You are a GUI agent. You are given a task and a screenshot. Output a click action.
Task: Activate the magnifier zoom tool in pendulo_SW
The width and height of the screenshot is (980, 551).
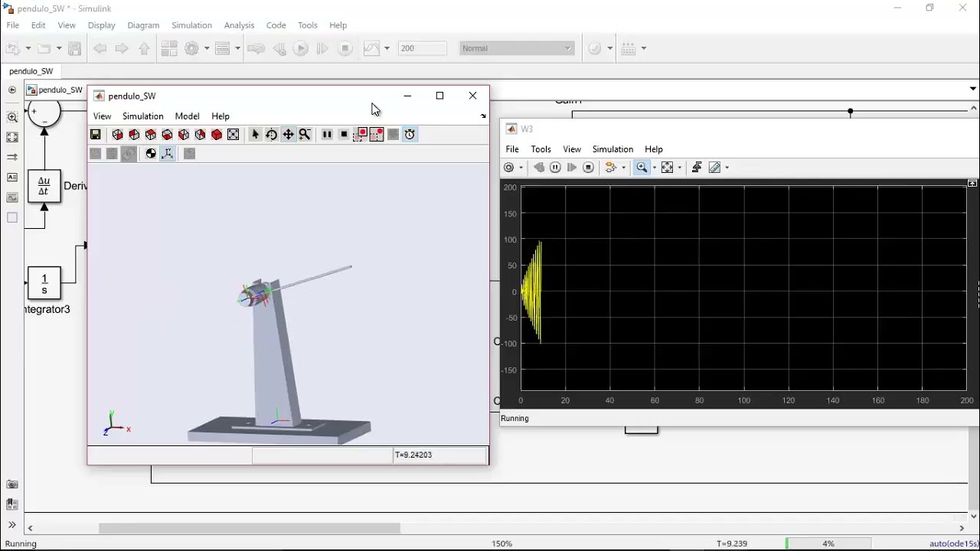pyautogui.click(x=305, y=135)
